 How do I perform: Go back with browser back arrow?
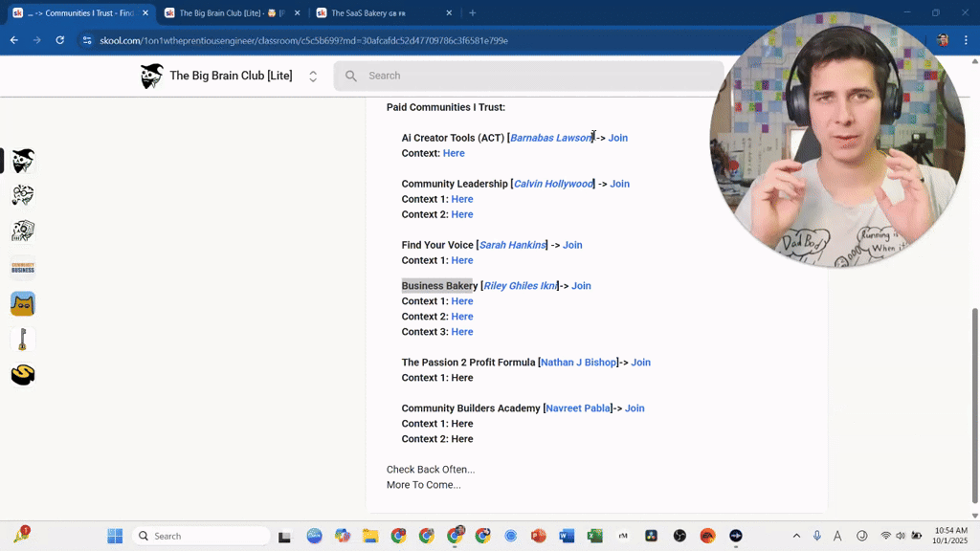13,40
